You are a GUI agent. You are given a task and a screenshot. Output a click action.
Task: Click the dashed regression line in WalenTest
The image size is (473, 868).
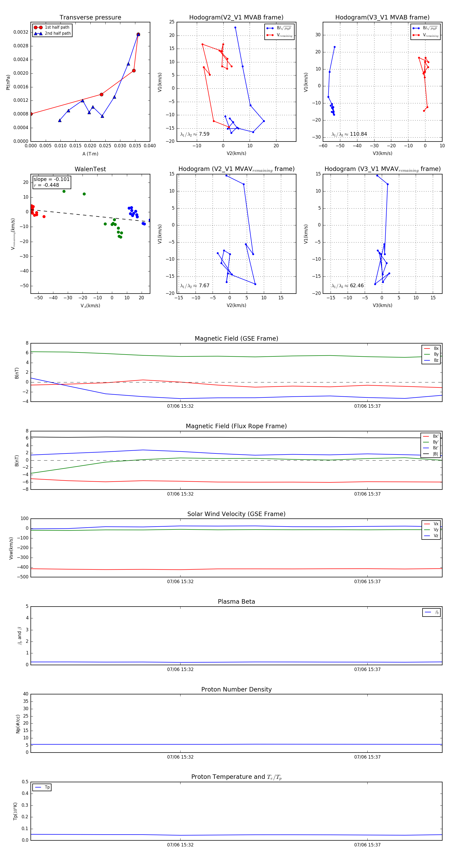coord(90,215)
